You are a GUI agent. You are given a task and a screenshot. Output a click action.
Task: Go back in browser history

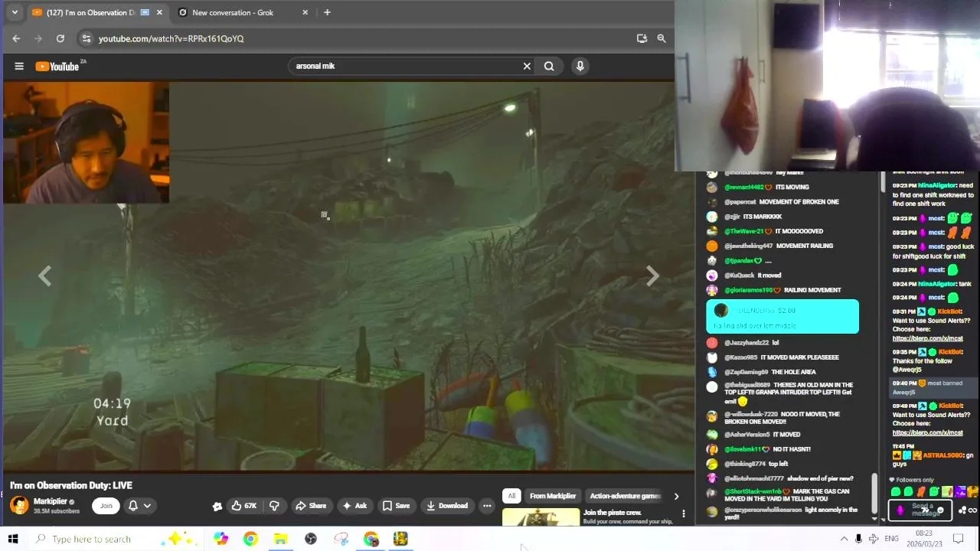point(16,38)
